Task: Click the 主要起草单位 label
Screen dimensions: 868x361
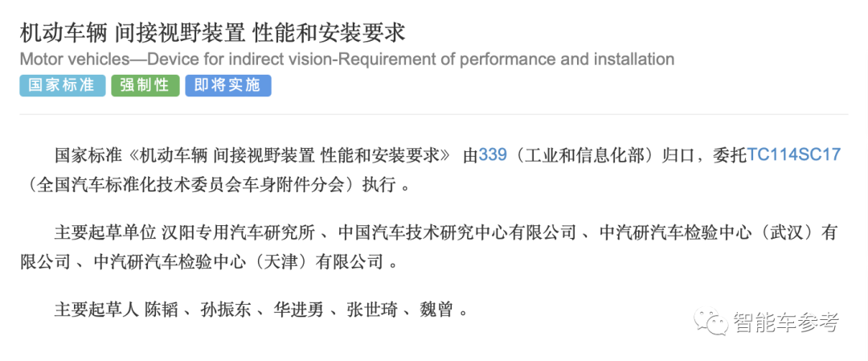Action: tap(104, 232)
